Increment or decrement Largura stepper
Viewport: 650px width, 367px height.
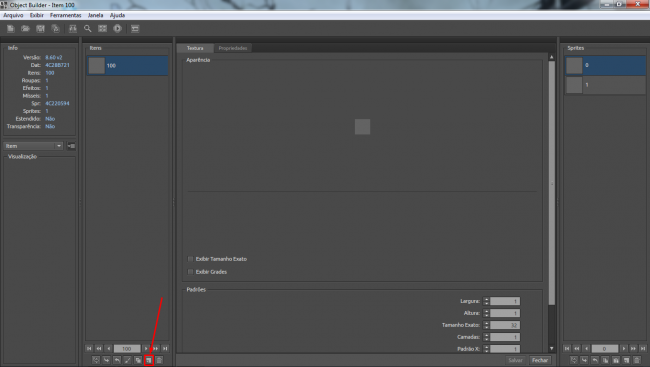486,301
